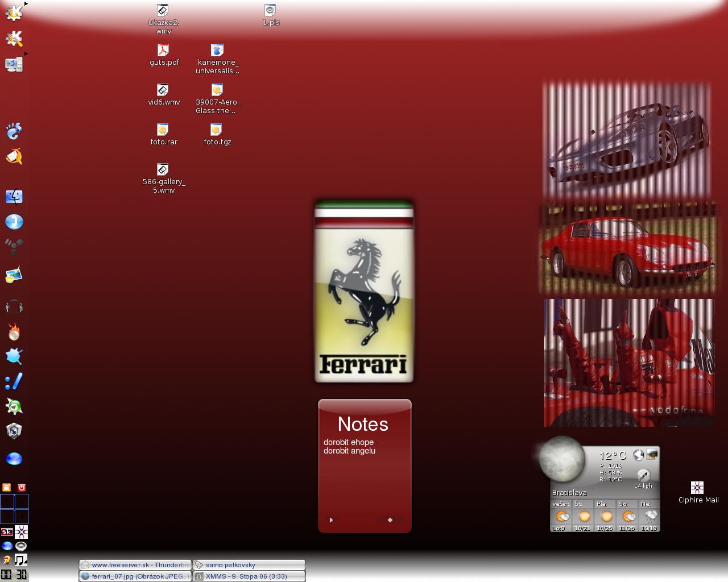Launch the green play gear icon

[x=14, y=406]
